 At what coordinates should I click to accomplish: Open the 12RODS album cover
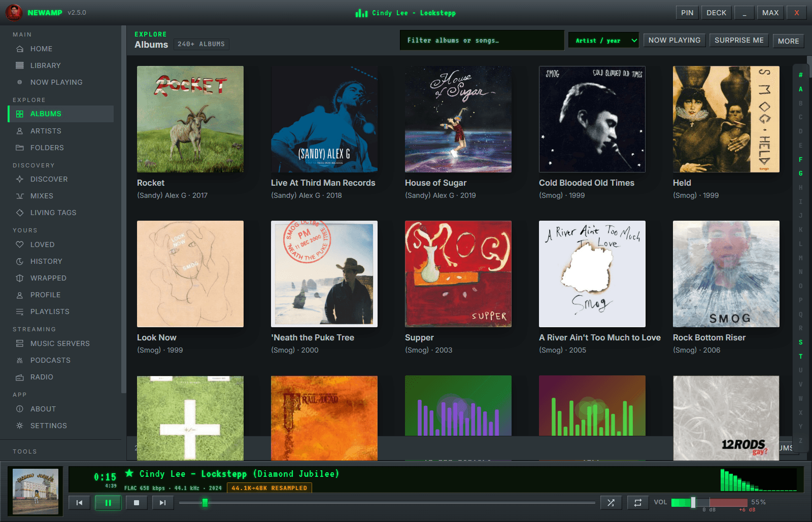coord(726,418)
